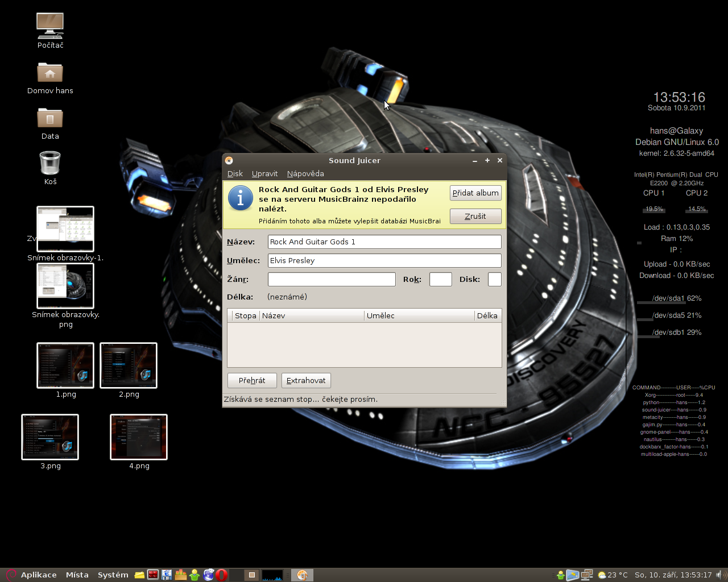Launch the orange package box launcher
This screenshot has height=582, width=728.
click(181, 575)
